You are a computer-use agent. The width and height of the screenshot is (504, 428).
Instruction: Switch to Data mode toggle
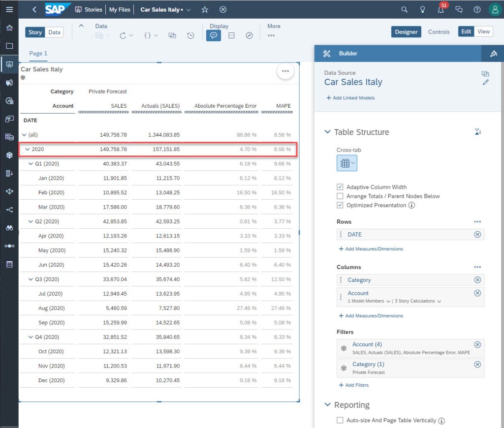54,32
